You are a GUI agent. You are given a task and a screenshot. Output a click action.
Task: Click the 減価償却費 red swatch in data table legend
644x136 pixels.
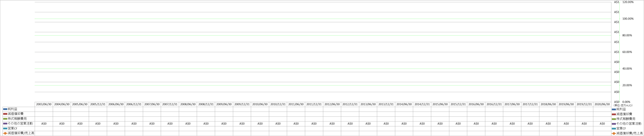(x=5, y=114)
